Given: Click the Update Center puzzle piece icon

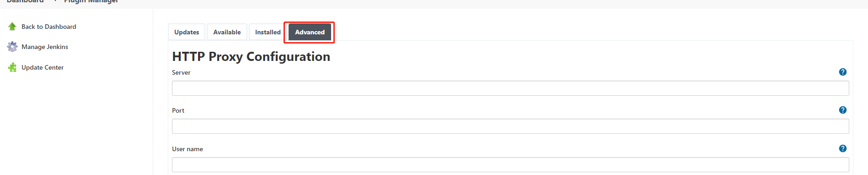Looking at the screenshot, I should pos(12,67).
